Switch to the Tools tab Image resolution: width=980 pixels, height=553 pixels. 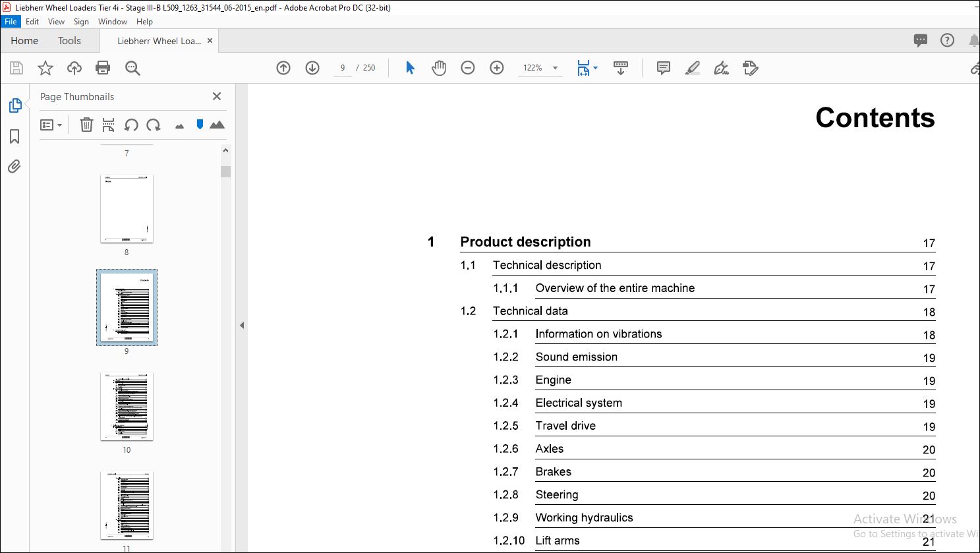coord(69,41)
